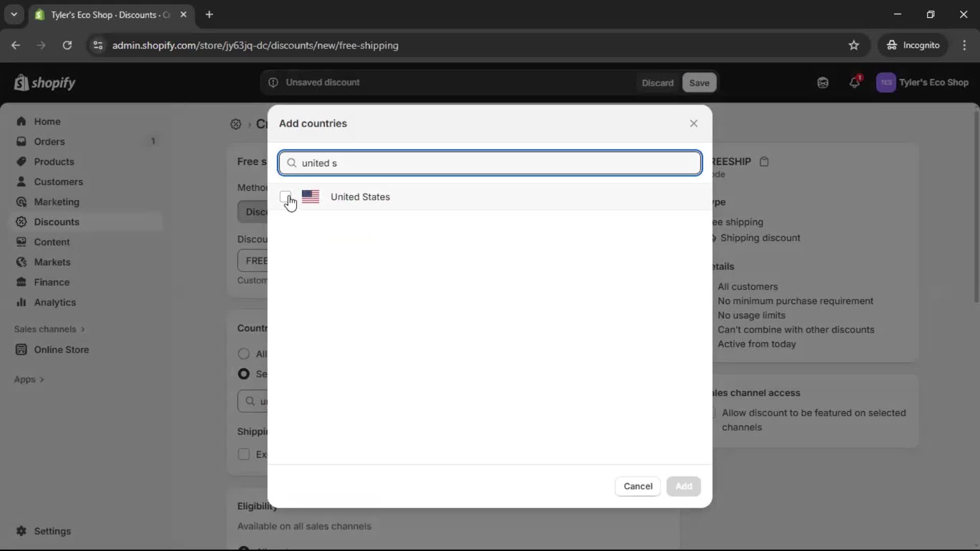Open the Customers section
This screenshot has width=980, height=551.
[59, 182]
